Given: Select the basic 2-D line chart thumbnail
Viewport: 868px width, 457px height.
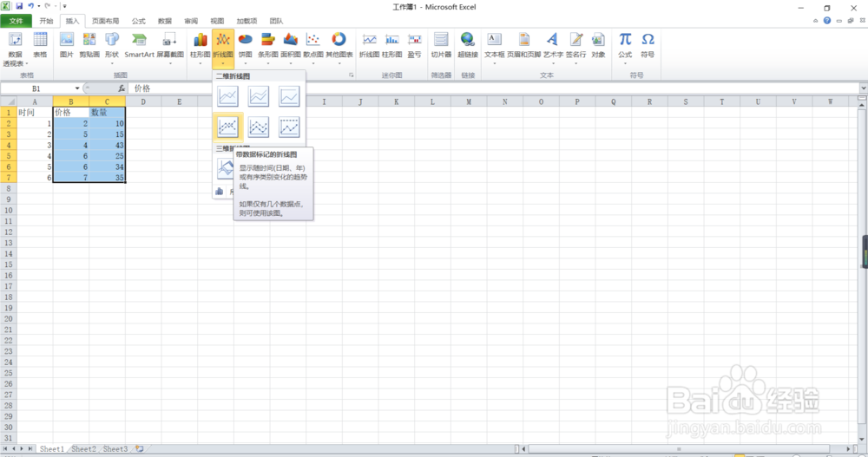Looking at the screenshot, I should point(227,96).
